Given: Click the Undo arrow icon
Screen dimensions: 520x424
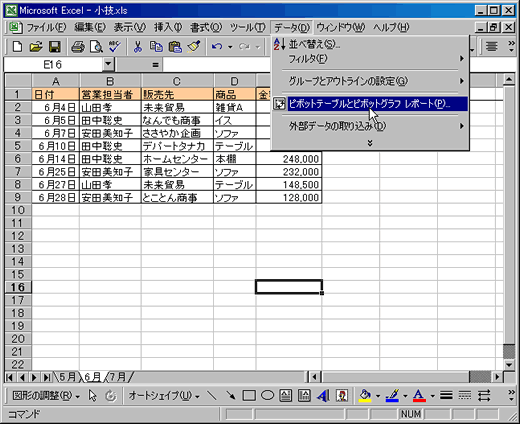Looking at the screenshot, I should click(217, 47).
